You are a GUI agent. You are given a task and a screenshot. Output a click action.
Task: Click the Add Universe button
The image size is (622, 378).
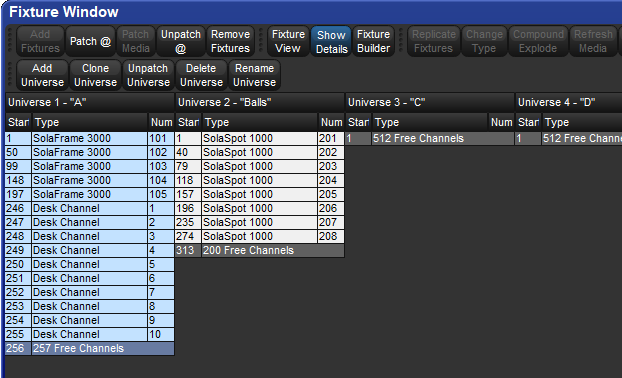coord(42,75)
